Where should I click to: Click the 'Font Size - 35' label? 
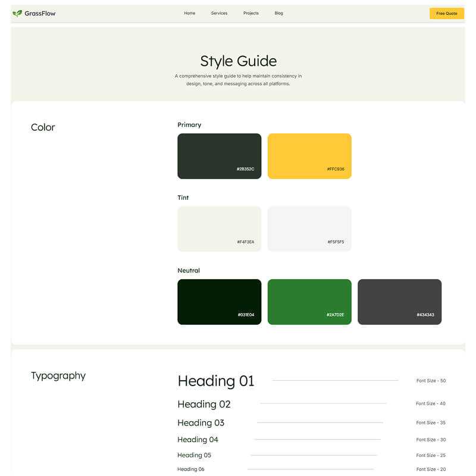[431, 422]
